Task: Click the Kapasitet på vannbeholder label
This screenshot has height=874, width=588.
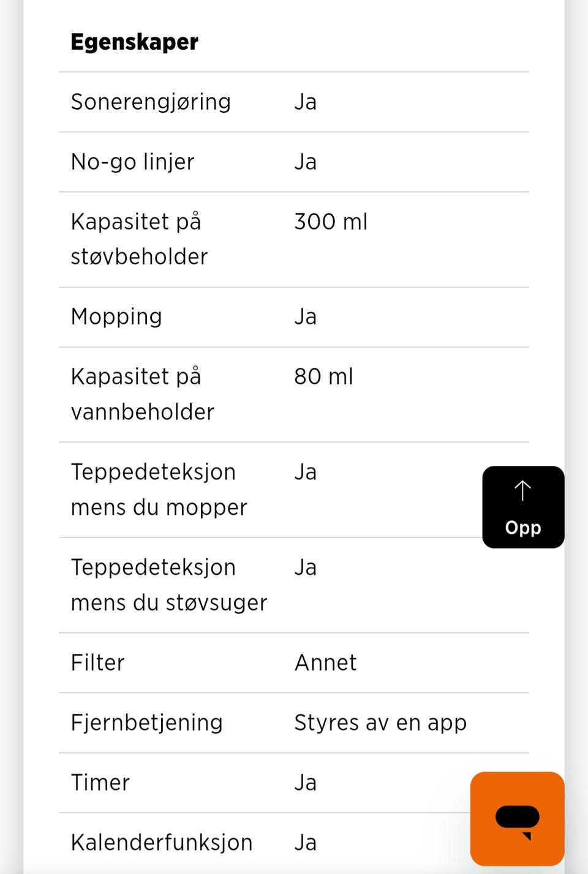Action: tap(143, 394)
